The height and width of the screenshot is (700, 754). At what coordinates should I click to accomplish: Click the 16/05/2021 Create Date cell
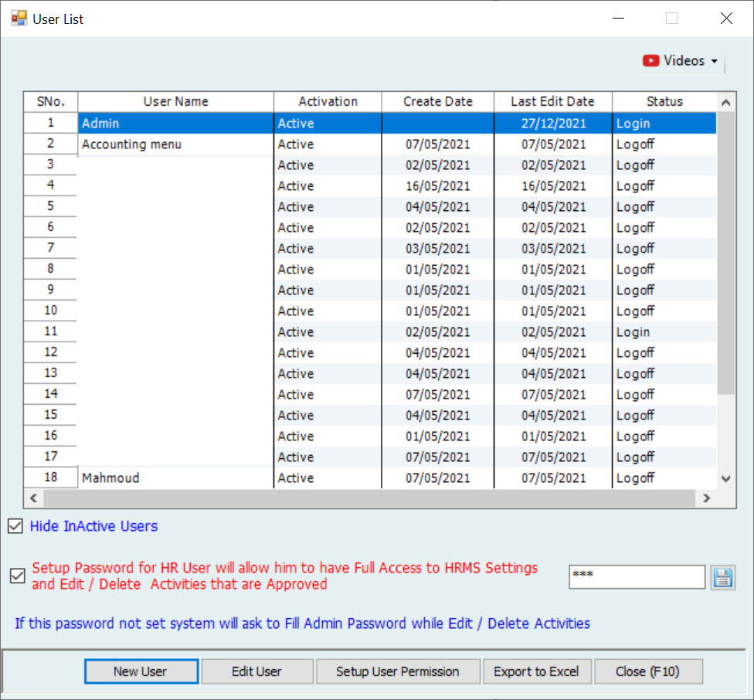click(x=437, y=186)
